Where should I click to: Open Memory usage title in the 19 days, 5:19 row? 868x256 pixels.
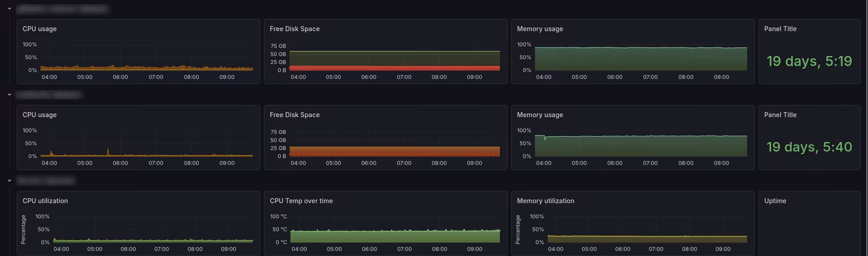pyautogui.click(x=540, y=29)
